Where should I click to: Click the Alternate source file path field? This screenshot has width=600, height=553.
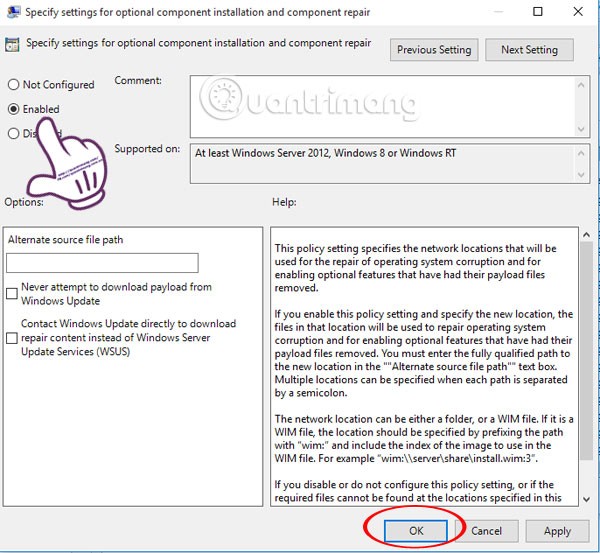tap(102, 263)
